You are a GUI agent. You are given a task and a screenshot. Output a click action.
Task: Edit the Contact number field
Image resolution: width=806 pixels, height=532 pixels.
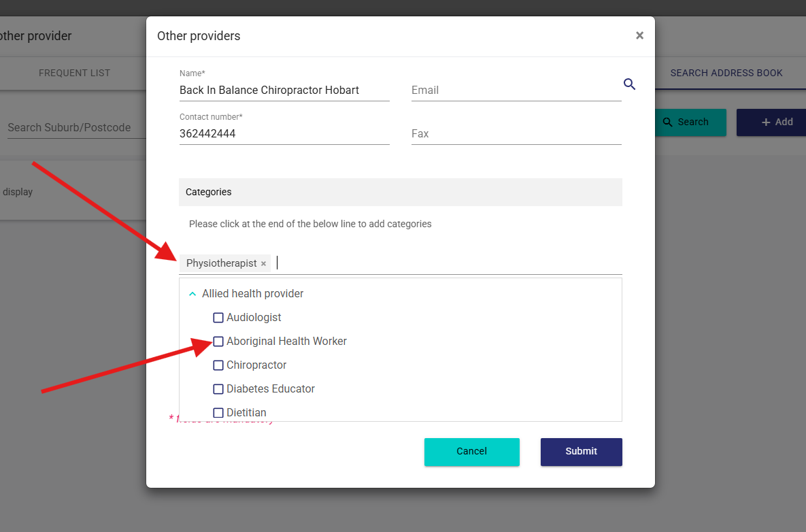(x=284, y=134)
